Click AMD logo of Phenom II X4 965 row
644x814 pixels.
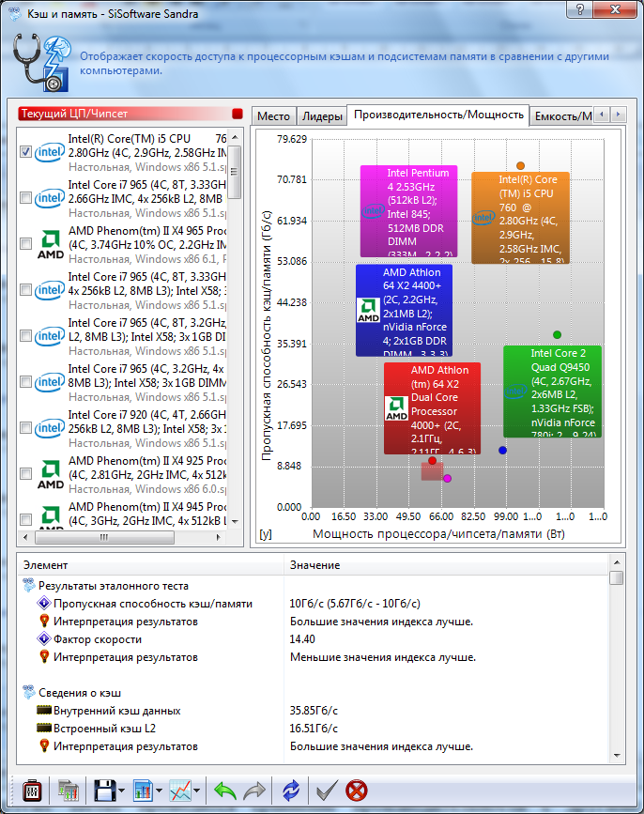click(x=51, y=244)
